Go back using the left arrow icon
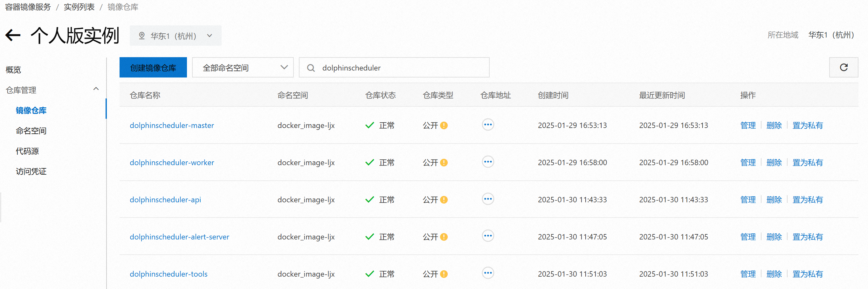This screenshot has height=289, width=868. [13, 35]
